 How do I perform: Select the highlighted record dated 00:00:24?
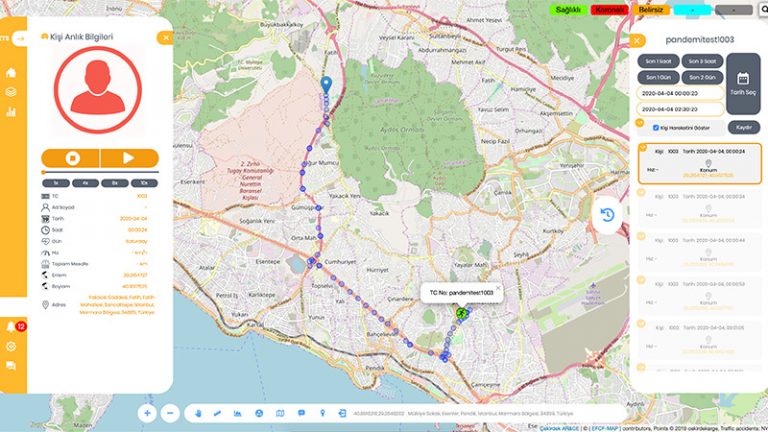(x=699, y=164)
